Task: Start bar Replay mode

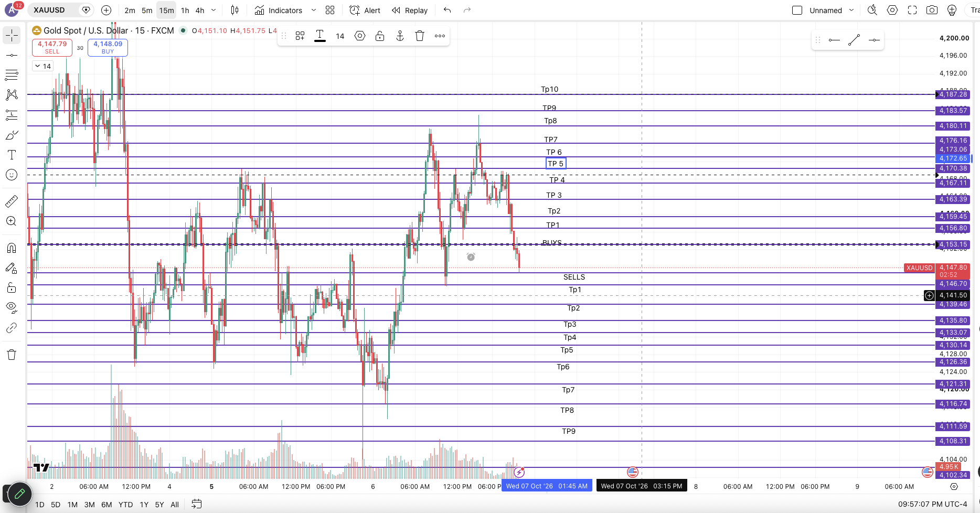Action: [410, 10]
